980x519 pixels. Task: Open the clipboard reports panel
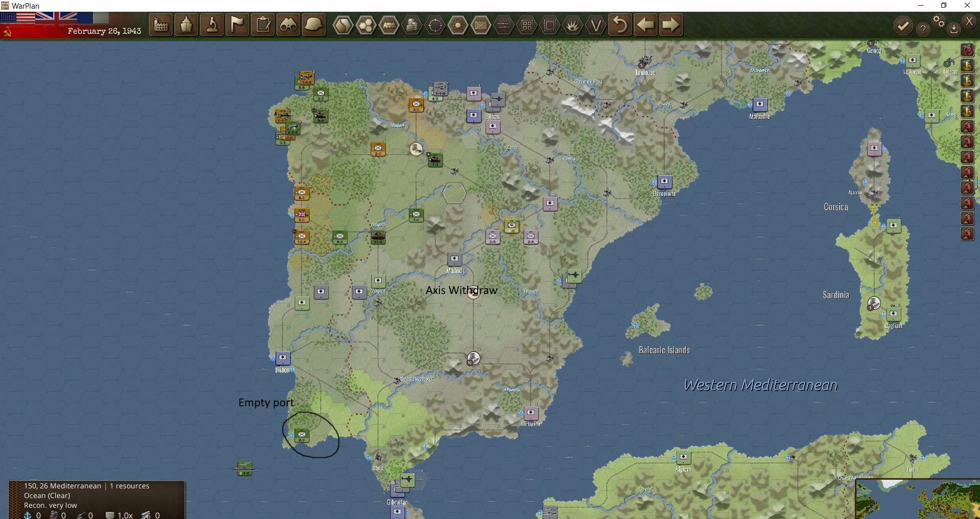pyautogui.click(x=263, y=25)
